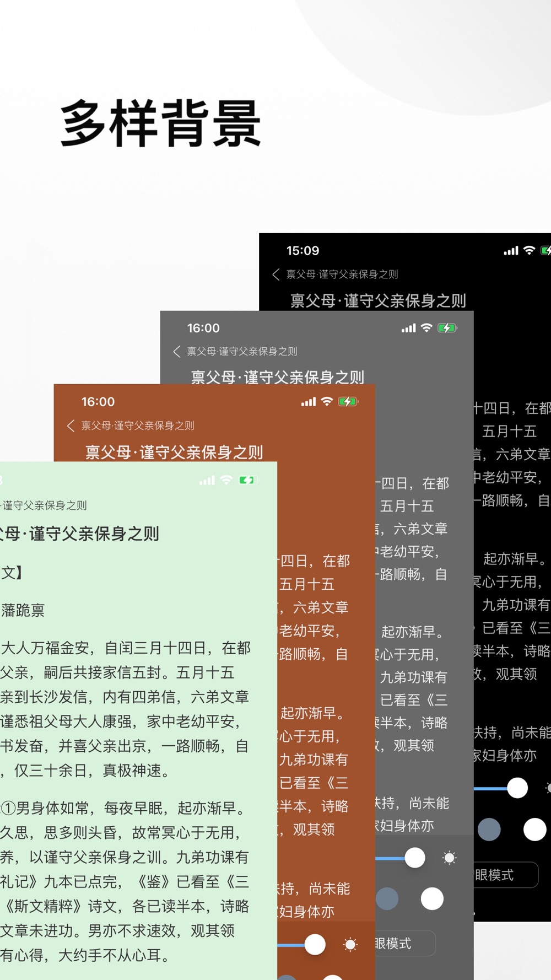Select the white background swatch on black screen
The width and height of the screenshot is (551, 980).
[534, 830]
